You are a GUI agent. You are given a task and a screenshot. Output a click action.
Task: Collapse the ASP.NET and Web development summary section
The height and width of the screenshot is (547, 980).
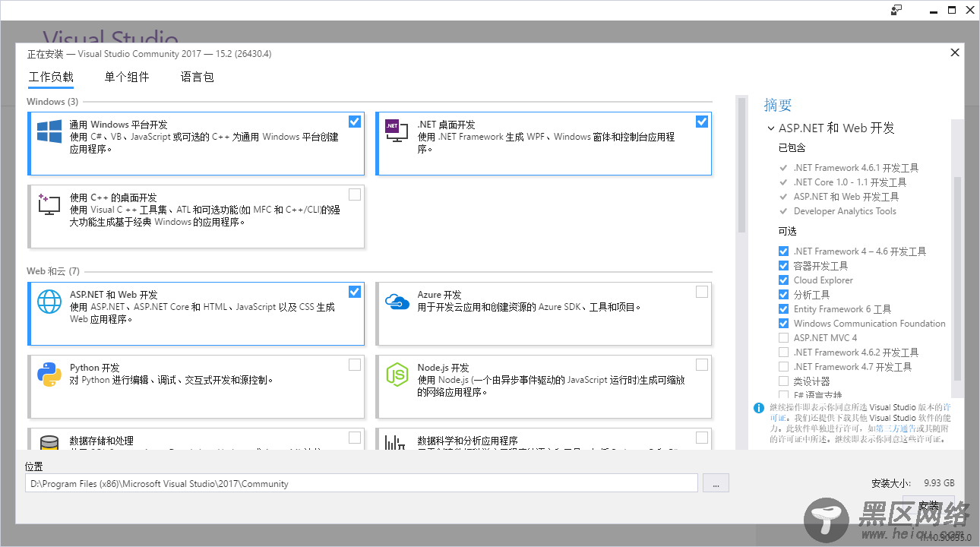[x=771, y=128]
